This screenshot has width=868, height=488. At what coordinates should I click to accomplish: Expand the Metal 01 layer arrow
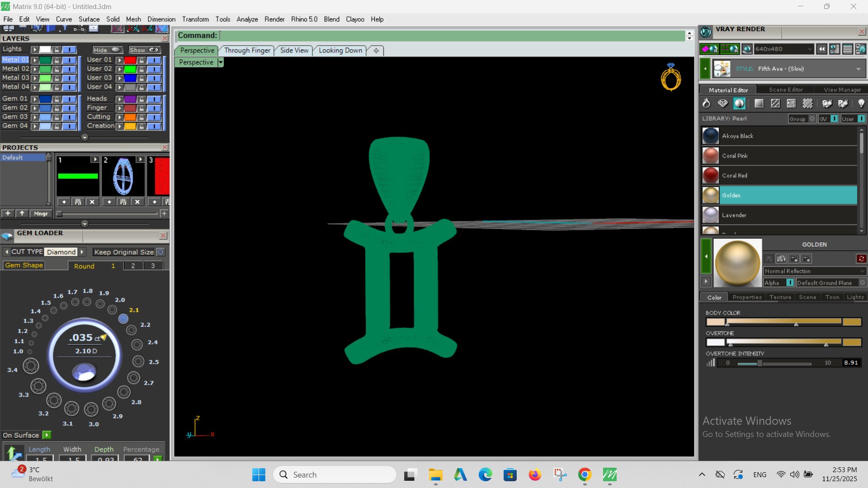click(x=34, y=60)
